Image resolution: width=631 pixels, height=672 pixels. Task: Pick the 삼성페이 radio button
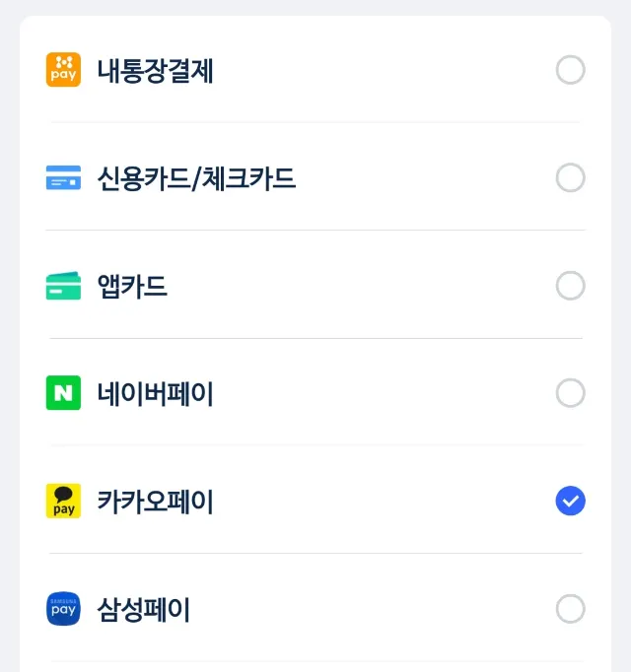[570, 609]
